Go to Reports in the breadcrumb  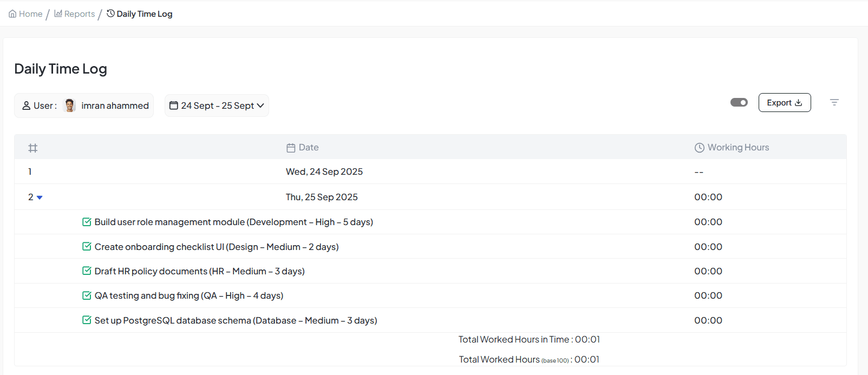(x=79, y=14)
